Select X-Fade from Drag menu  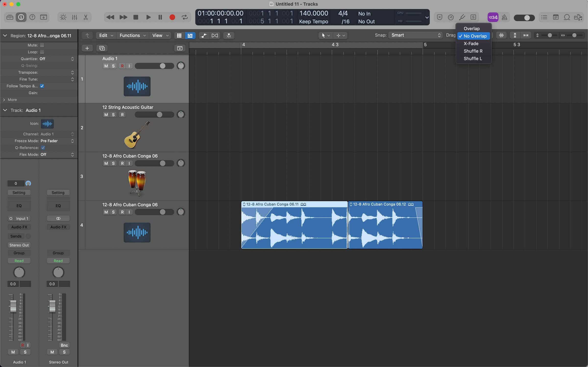[x=473, y=44]
